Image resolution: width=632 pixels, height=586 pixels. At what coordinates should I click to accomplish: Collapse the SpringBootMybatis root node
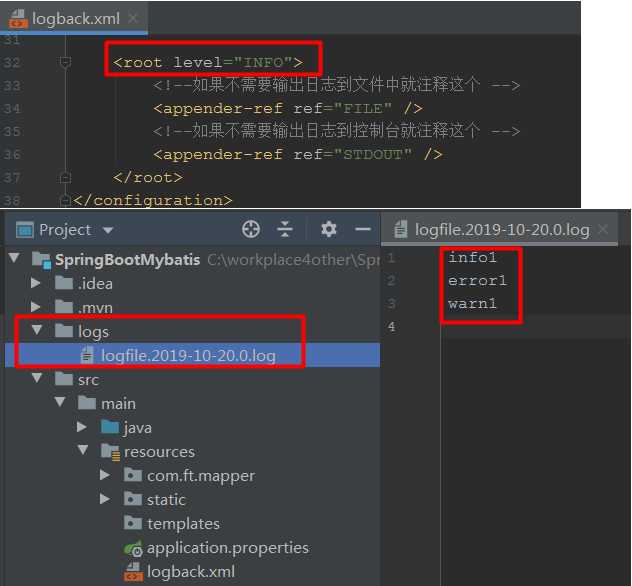click(x=15, y=258)
